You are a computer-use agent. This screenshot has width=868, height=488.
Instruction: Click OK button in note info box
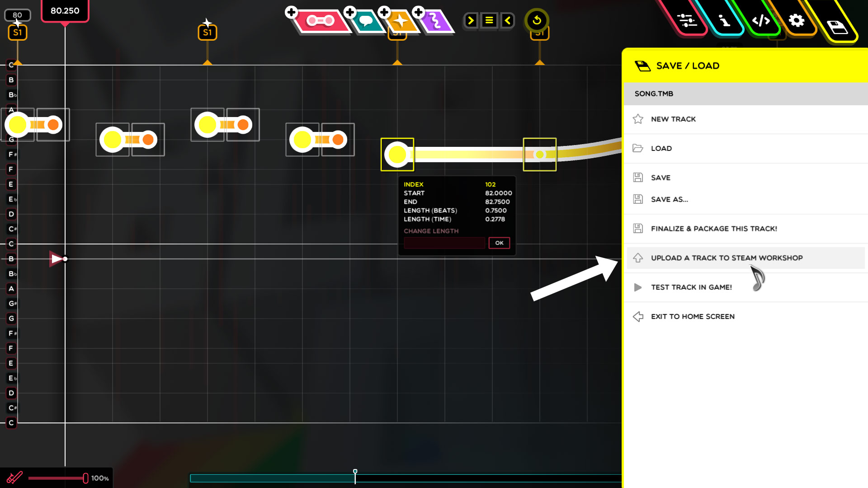499,243
